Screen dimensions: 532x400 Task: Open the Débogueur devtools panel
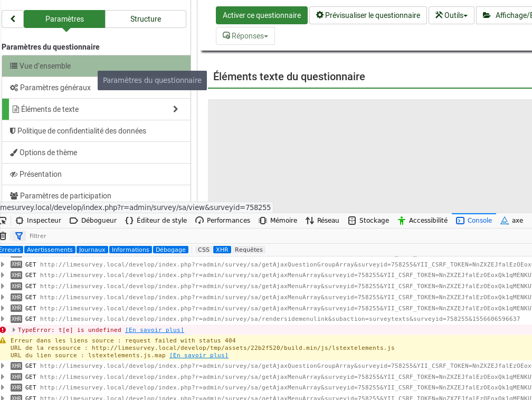pos(93,221)
